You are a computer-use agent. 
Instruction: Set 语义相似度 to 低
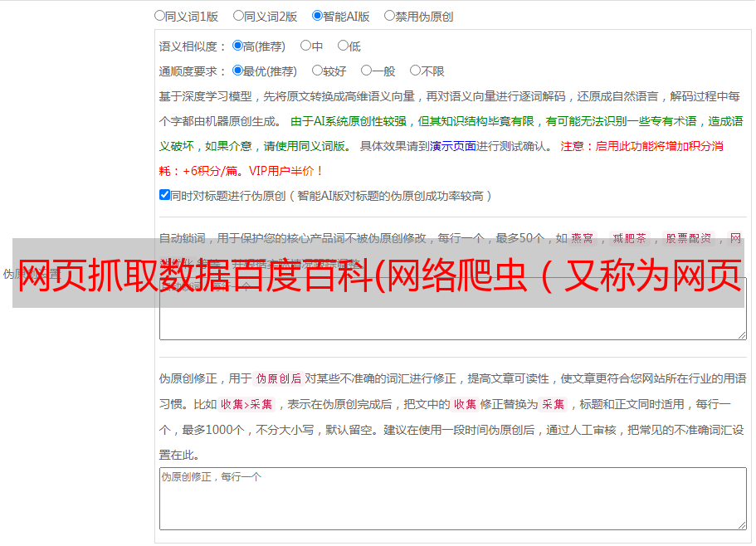(x=343, y=46)
